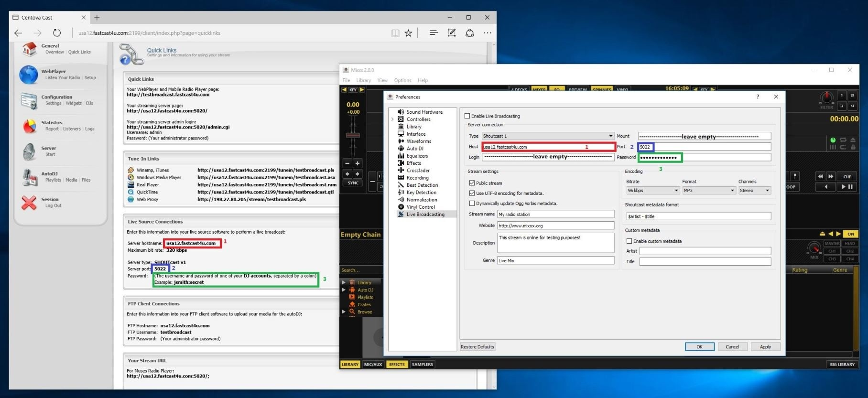Screen dimensions: 868x398
Task: Select Key Detection preferences entry
Action: [421, 193]
